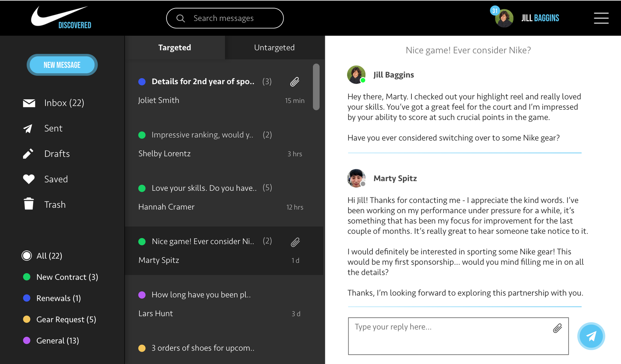Open Sent folder paper plane icon
The height and width of the screenshot is (364, 621).
[28, 129]
